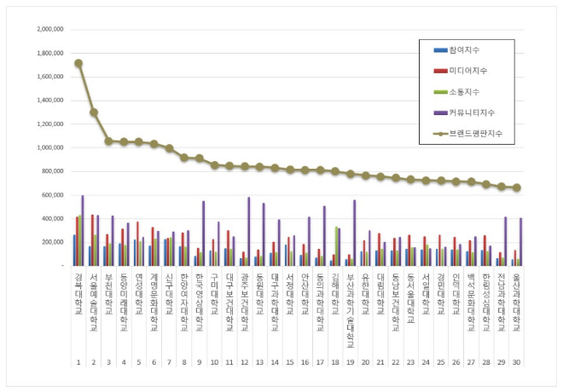Click the line data point for rank 1

coord(78,63)
